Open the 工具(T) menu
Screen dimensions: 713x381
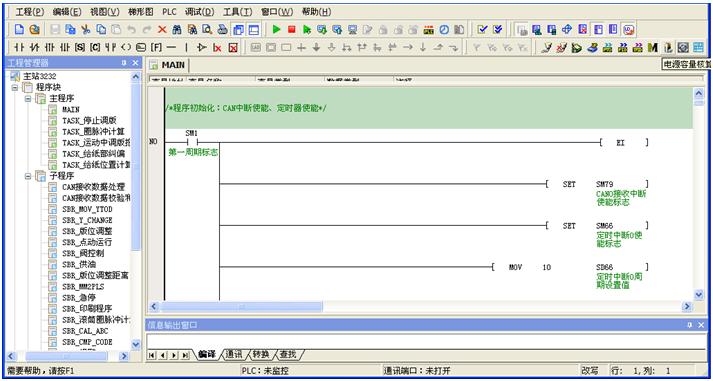click(x=238, y=12)
